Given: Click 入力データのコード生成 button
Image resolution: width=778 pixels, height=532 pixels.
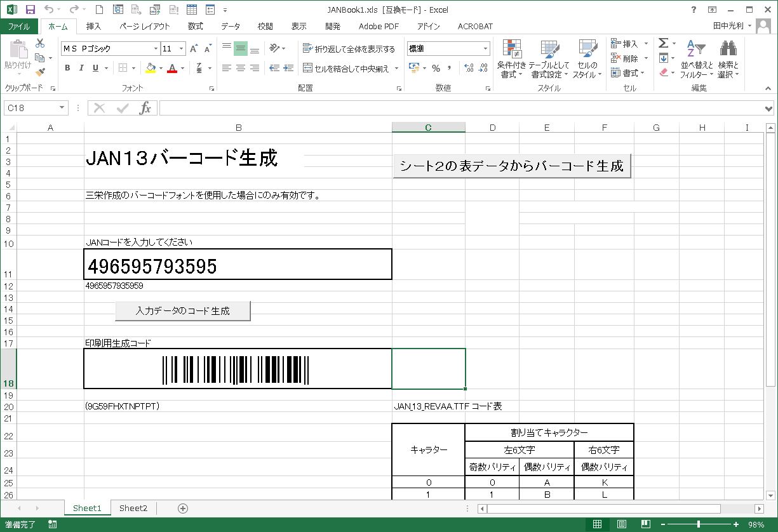Looking at the screenshot, I should coord(183,311).
